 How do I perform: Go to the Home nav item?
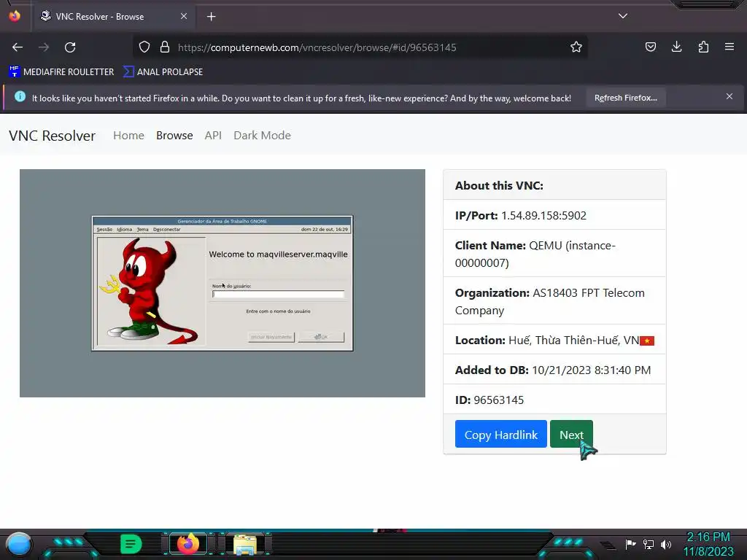(128, 136)
